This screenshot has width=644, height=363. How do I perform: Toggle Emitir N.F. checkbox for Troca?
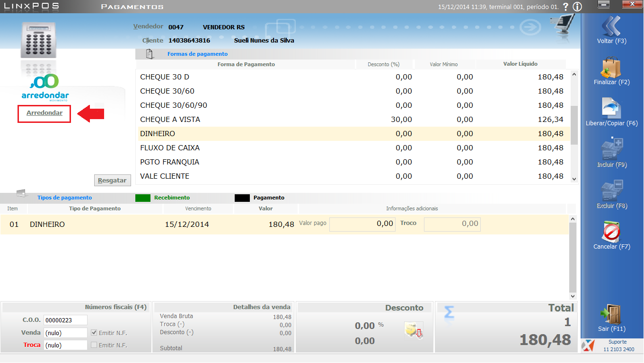pos(94,345)
